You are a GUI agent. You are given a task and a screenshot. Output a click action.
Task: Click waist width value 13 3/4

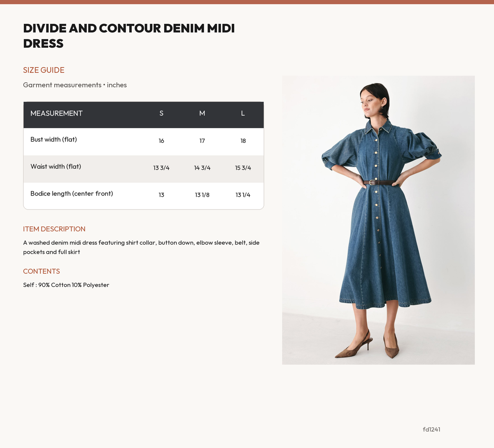tap(161, 168)
